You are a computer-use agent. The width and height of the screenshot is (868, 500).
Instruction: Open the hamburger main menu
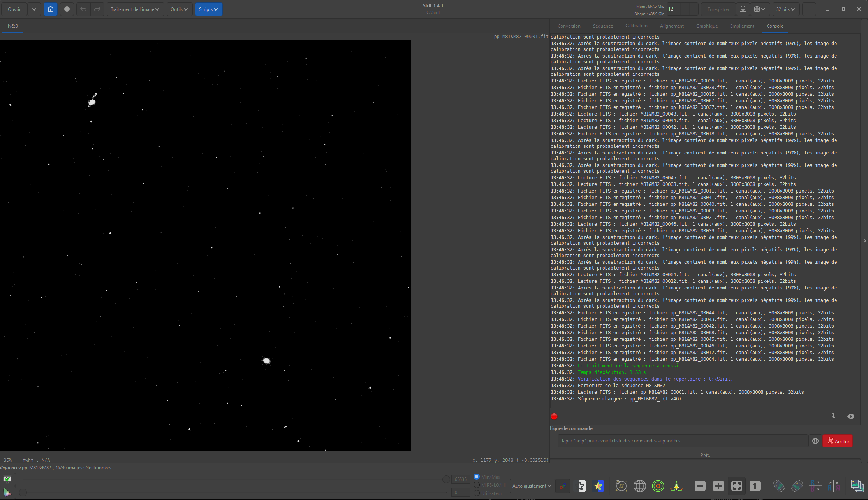point(809,9)
